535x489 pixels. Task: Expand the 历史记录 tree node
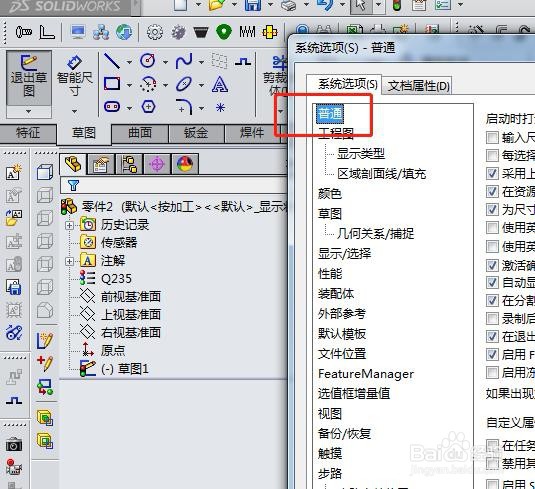point(69,225)
